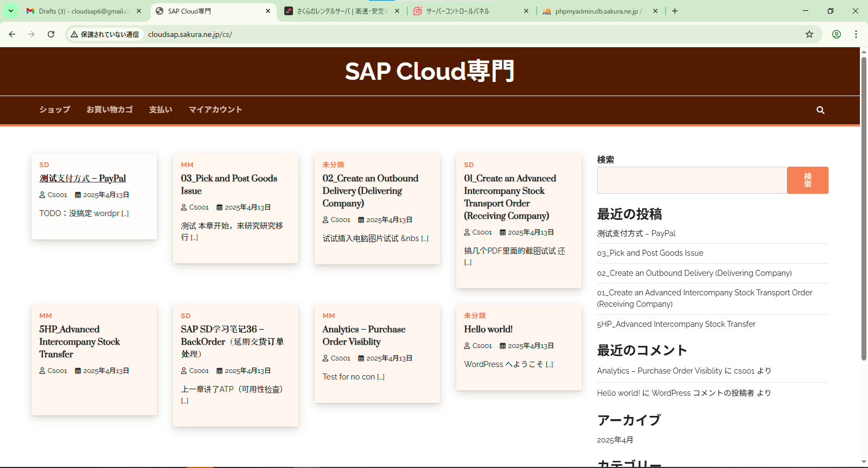The height and width of the screenshot is (468, 868).
Task: Close the サーバーコントロールパネル tab
Action: click(526, 11)
